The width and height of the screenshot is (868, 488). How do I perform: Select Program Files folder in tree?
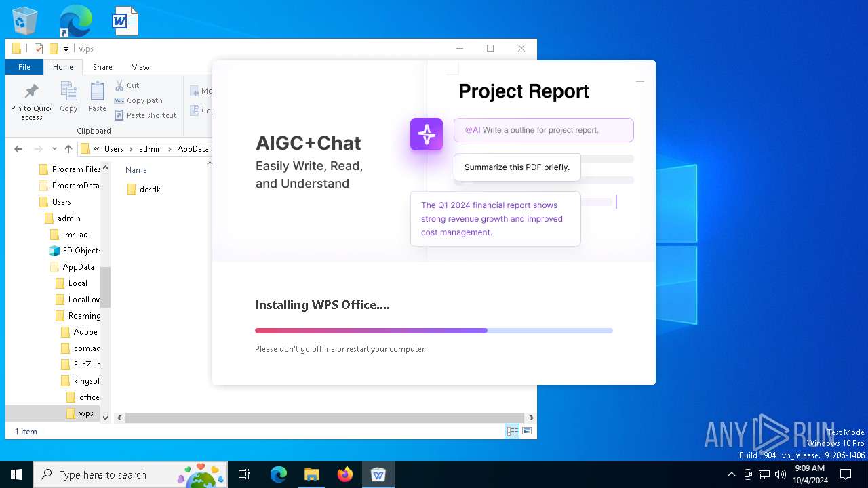coord(69,169)
